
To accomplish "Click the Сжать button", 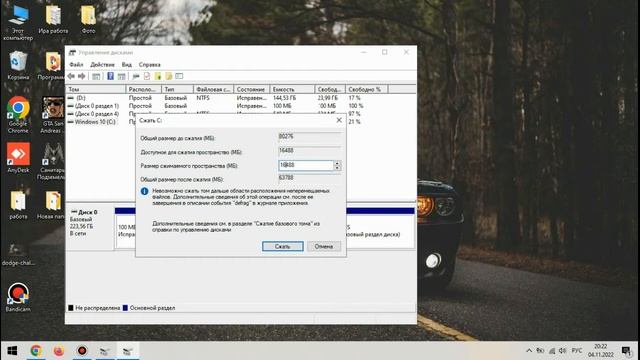I will coord(282,247).
